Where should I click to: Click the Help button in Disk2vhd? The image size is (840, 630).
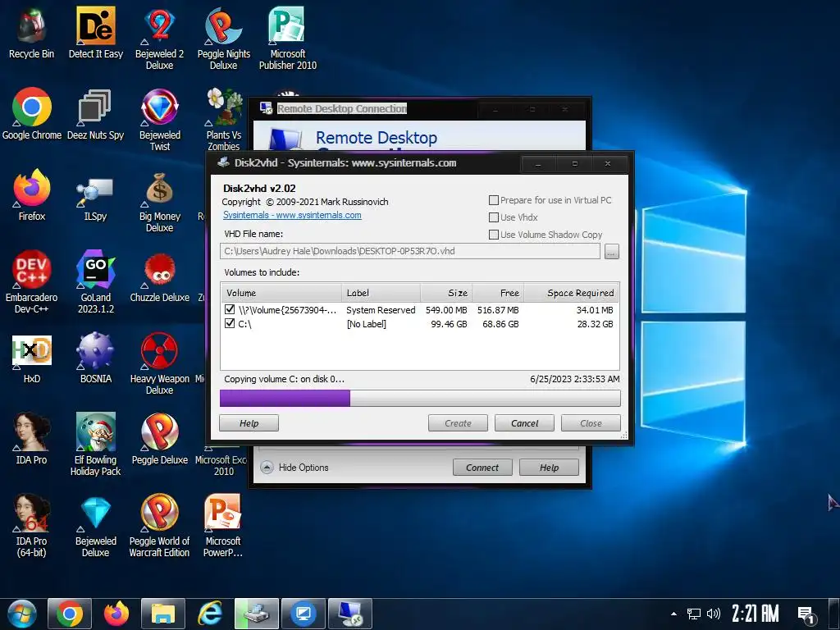point(249,423)
